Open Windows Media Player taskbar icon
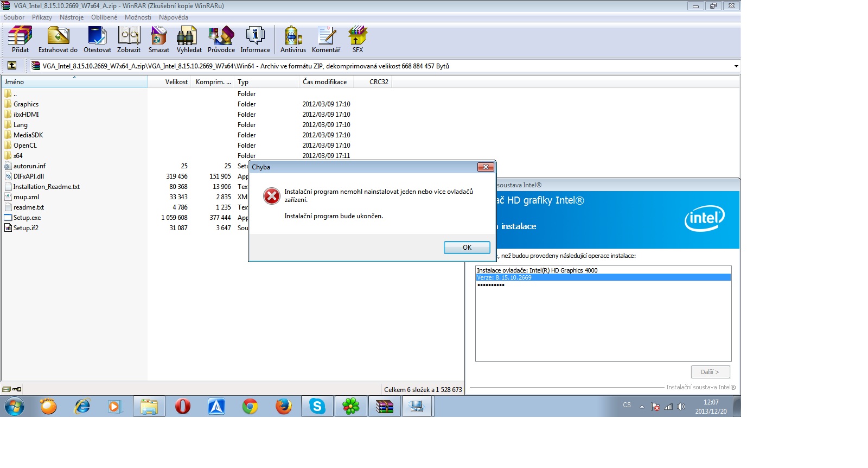The width and height of the screenshot is (868, 468). pos(115,406)
